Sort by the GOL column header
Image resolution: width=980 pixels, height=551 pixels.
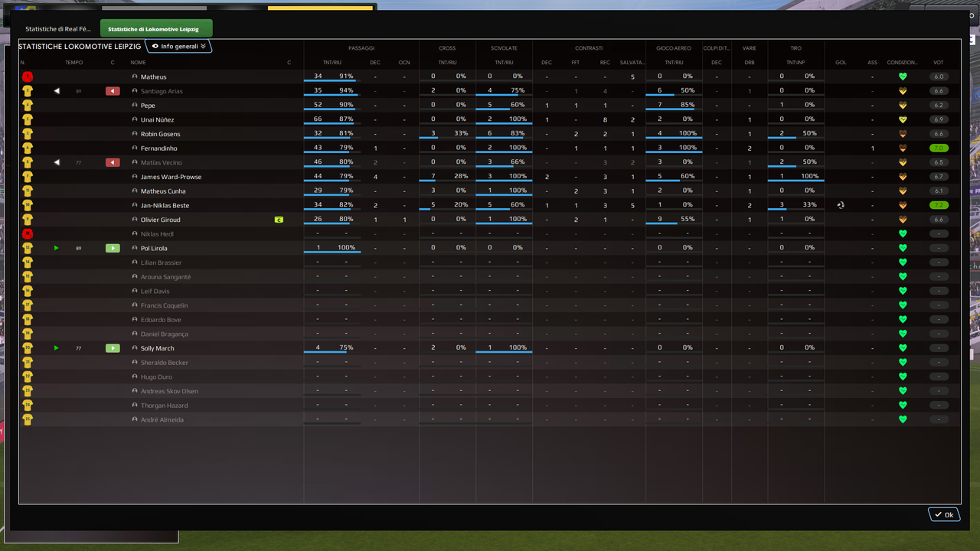[x=841, y=63]
